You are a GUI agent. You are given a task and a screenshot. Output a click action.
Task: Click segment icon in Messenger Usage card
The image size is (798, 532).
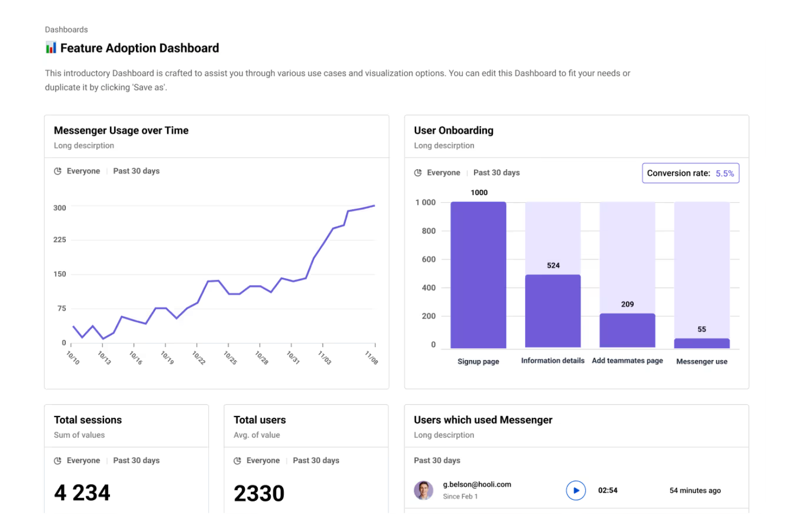click(x=58, y=171)
